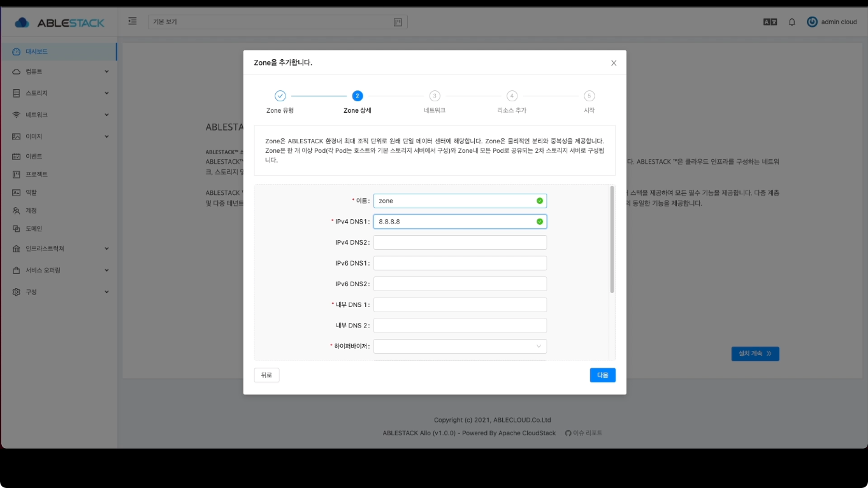868x488 pixels.
Task: Open admin cloud user avatar
Action: tap(812, 22)
